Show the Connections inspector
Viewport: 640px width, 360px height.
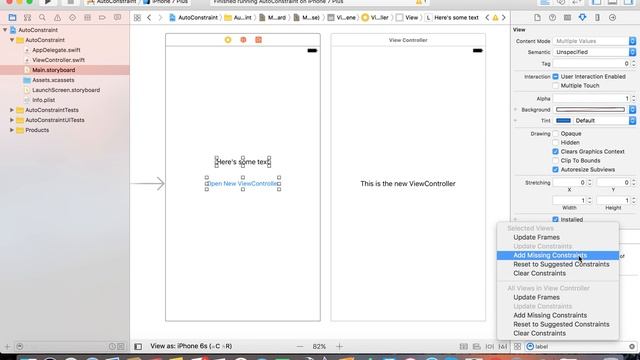612,18
